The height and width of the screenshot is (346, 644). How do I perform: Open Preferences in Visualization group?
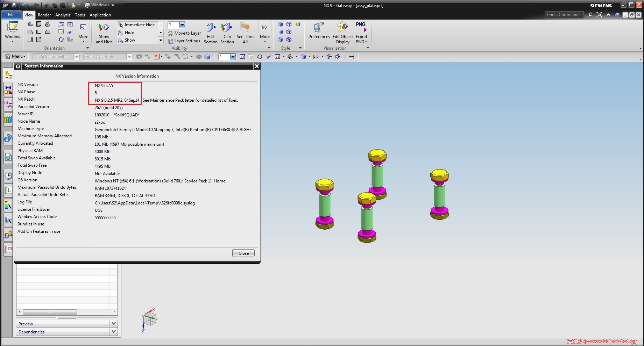point(319,31)
